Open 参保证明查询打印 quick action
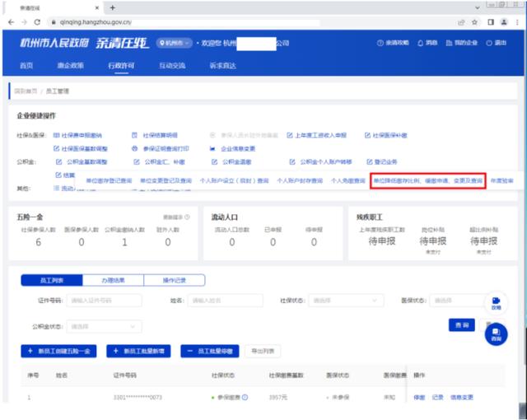The height and width of the screenshot is (420, 527). click(x=161, y=148)
